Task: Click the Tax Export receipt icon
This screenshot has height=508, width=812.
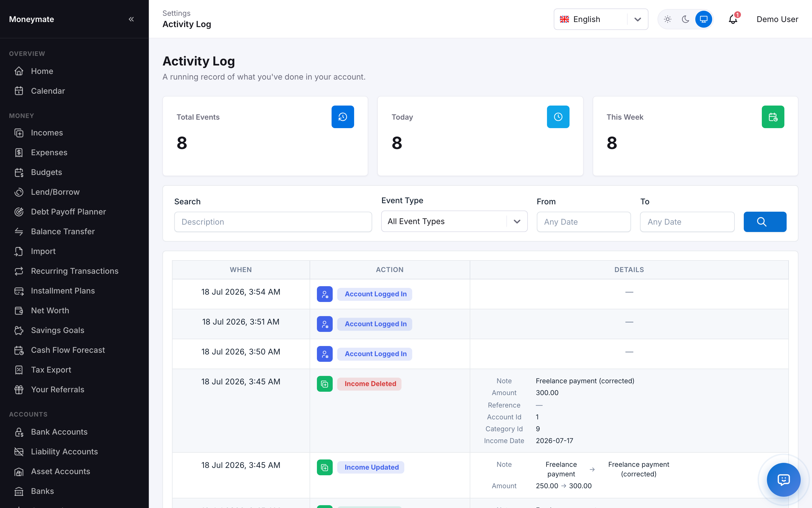Action: click(19, 370)
